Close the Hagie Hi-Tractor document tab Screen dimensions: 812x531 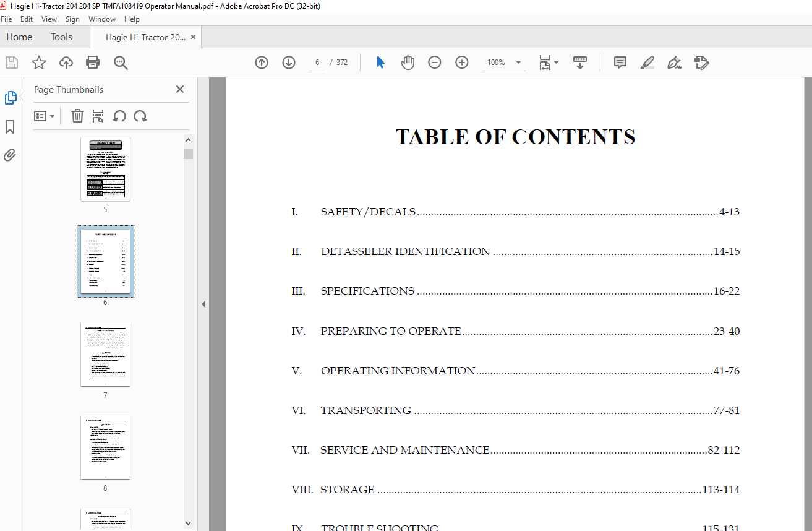point(193,37)
